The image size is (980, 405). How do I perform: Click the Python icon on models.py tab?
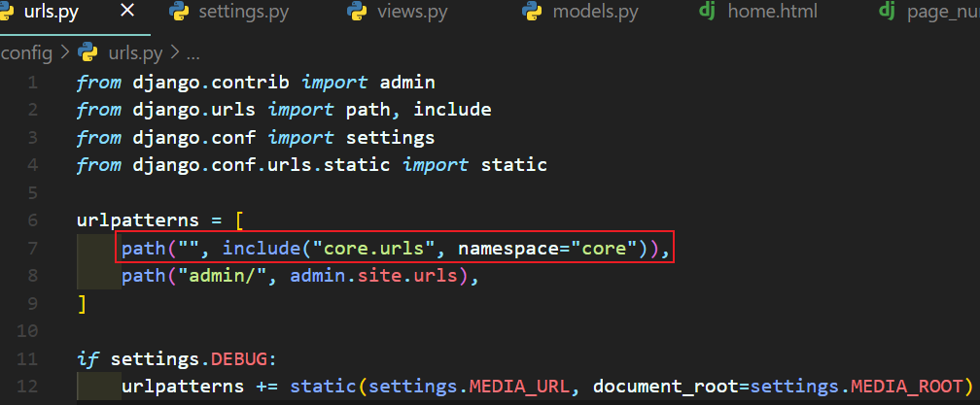point(532,12)
